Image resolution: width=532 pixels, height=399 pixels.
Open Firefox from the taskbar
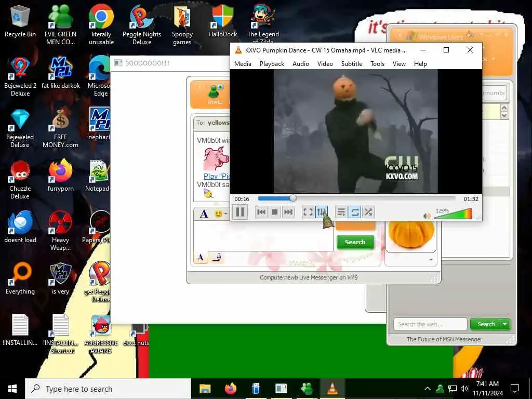tap(231, 389)
